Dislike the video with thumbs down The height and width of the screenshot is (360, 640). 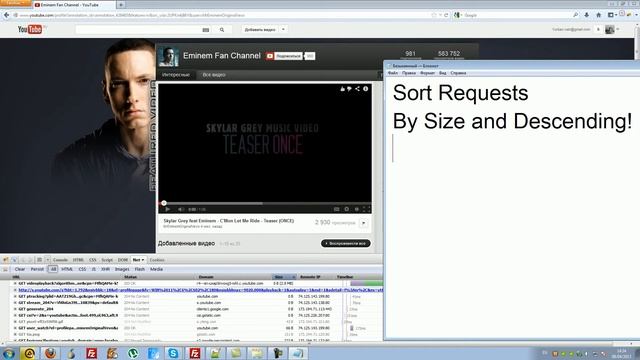click(349, 89)
